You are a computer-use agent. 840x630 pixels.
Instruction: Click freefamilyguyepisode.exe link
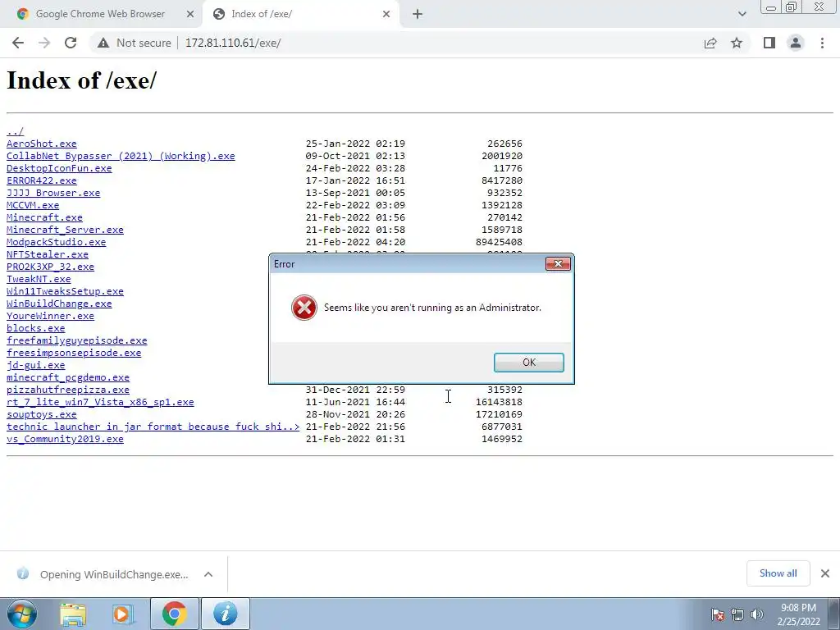tap(76, 340)
